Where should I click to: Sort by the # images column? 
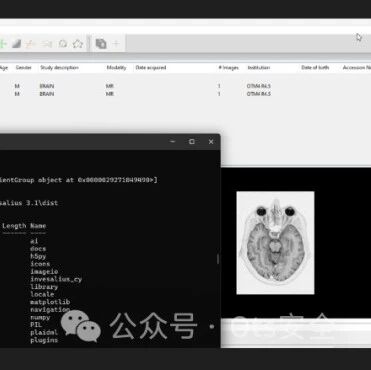tap(229, 68)
